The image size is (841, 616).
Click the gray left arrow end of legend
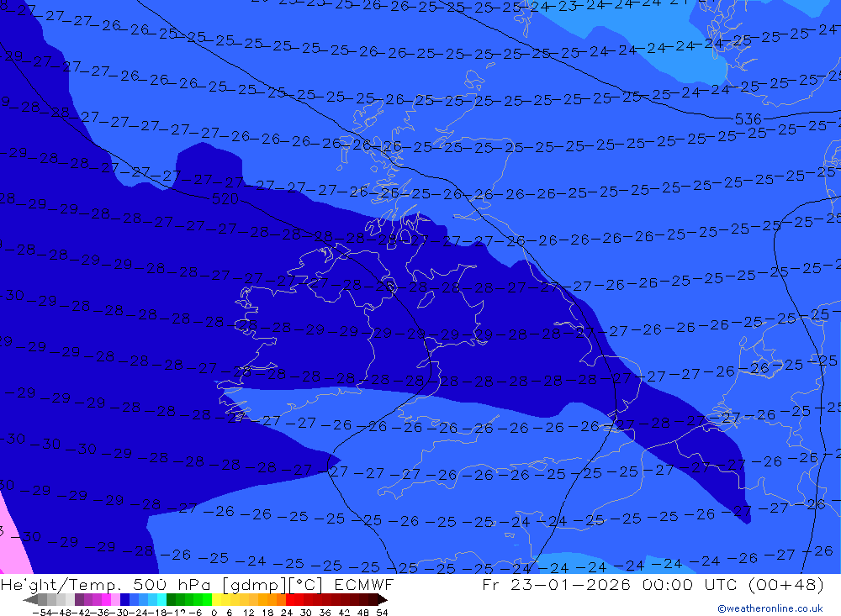30,600
